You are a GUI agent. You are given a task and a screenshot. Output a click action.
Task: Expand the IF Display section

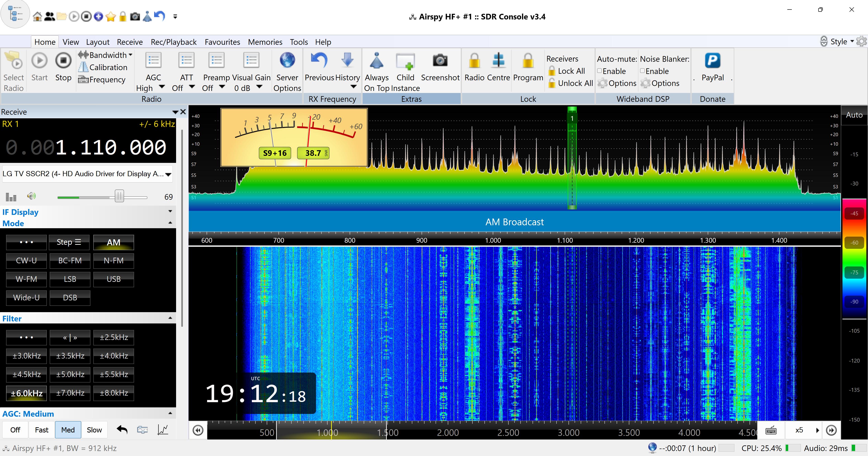coord(170,211)
